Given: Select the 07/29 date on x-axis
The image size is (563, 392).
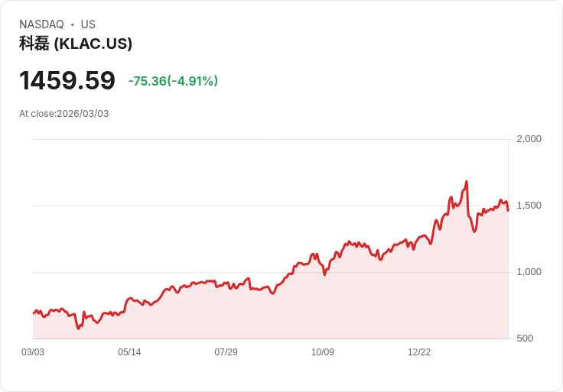Looking at the screenshot, I should pyautogui.click(x=226, y=352).
